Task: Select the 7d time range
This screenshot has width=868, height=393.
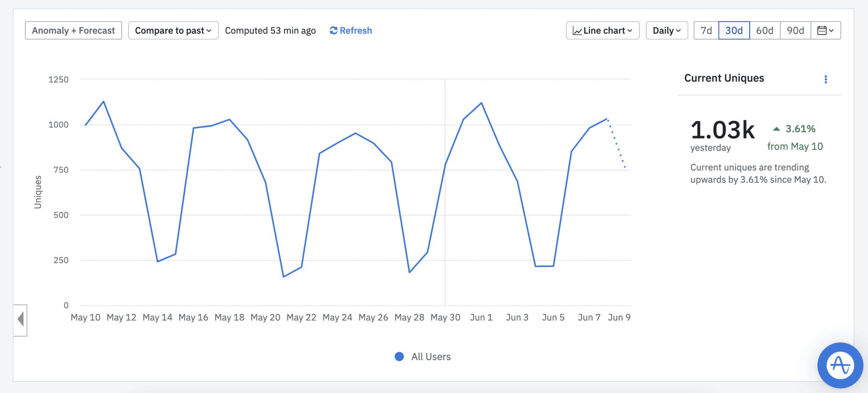Action: point(706,30)
